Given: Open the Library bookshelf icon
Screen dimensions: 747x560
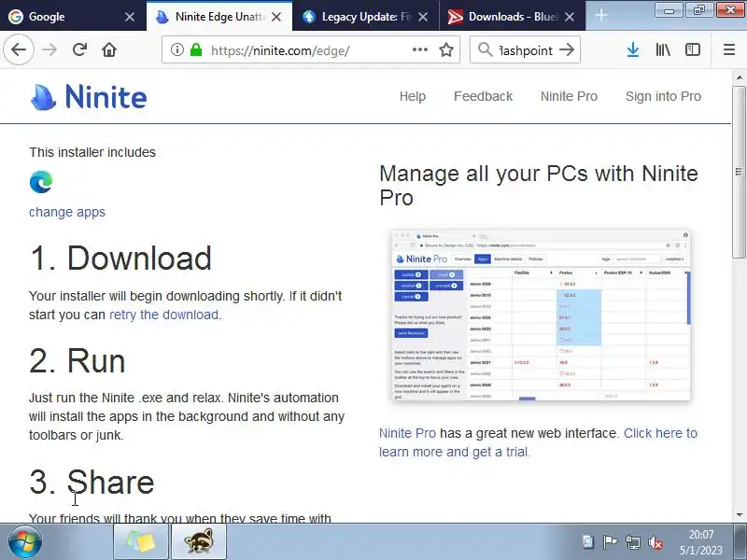Looking at the screenshot, I should 663,49.
